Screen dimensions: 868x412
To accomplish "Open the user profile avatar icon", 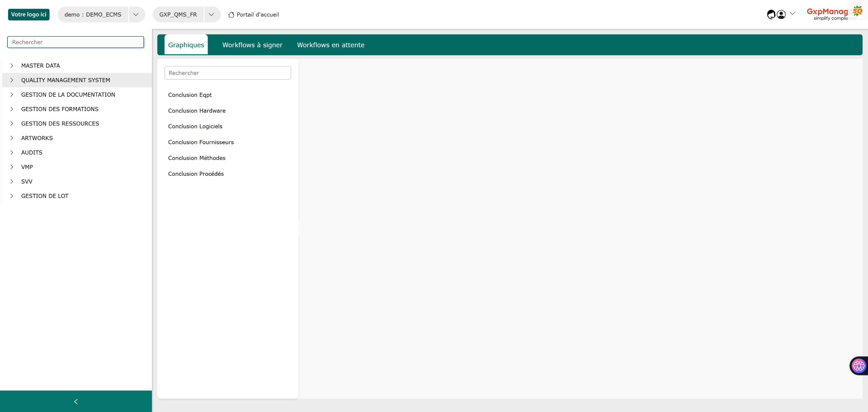I will [x=781, y=14].
